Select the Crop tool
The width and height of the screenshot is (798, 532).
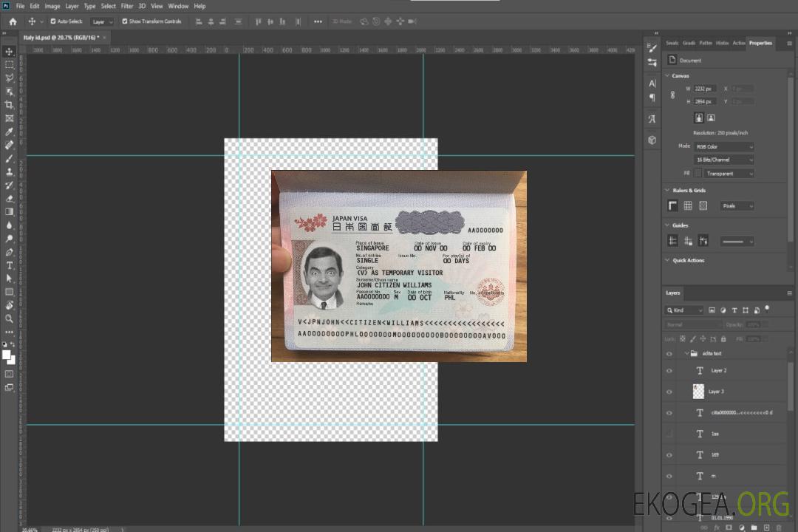9,105
